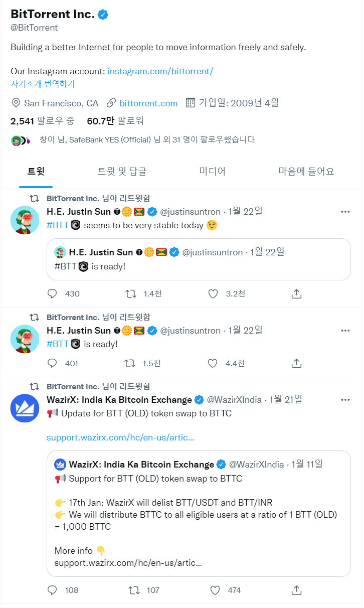
Task: Click the reply icon under WazirX tweet
Action: 52,590
